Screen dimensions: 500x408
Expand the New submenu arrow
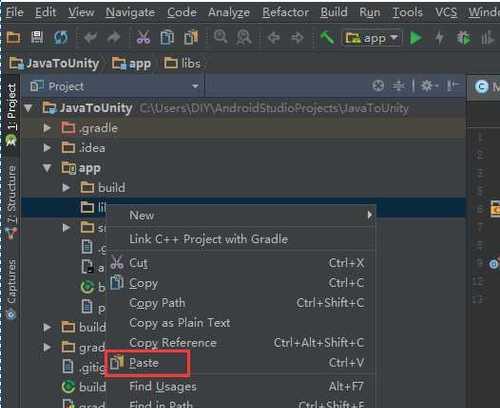pyautogui.click(x=369, y=215)
